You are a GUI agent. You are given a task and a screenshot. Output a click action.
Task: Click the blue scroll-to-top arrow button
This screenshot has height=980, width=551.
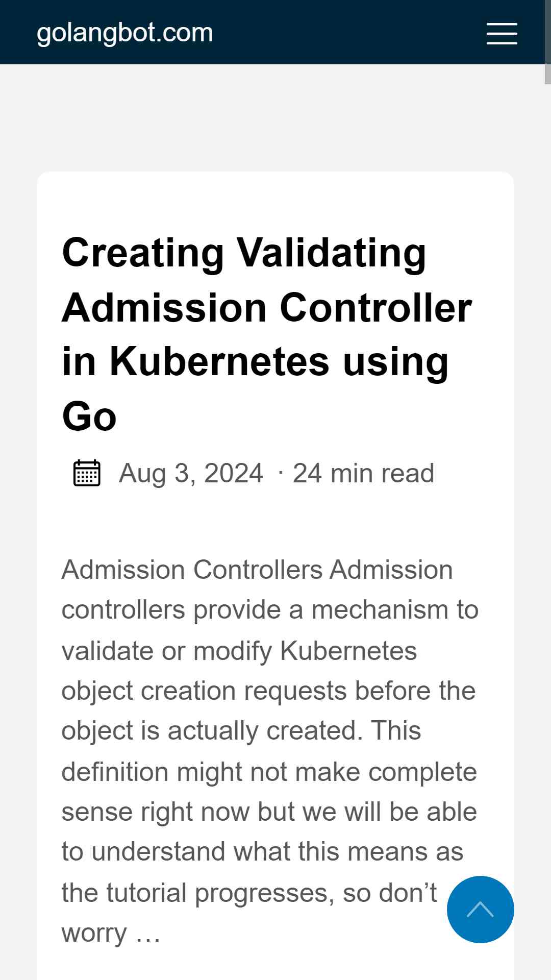480,909
